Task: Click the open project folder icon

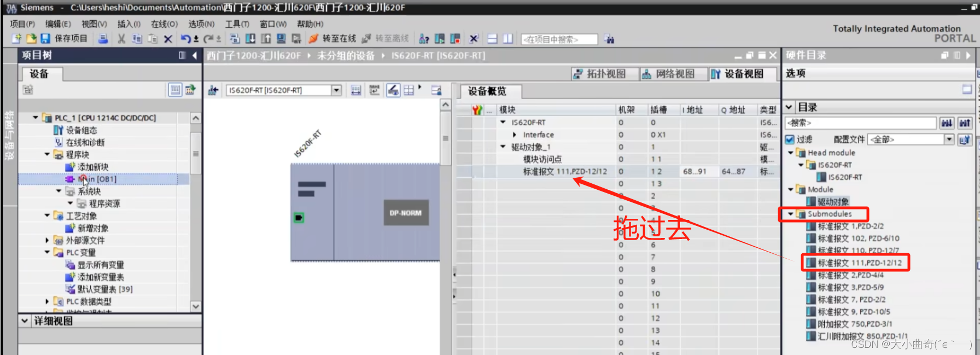Action: tap(31, 38)
